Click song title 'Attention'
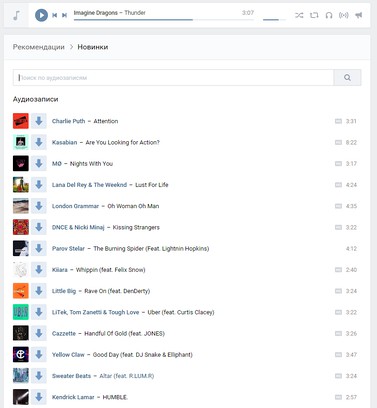The image size is (377, 408). 106,121
